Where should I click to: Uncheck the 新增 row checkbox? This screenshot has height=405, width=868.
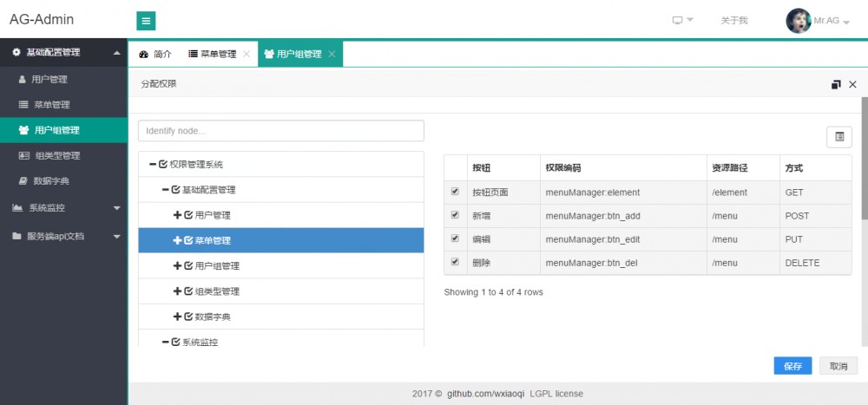point(455,215)
